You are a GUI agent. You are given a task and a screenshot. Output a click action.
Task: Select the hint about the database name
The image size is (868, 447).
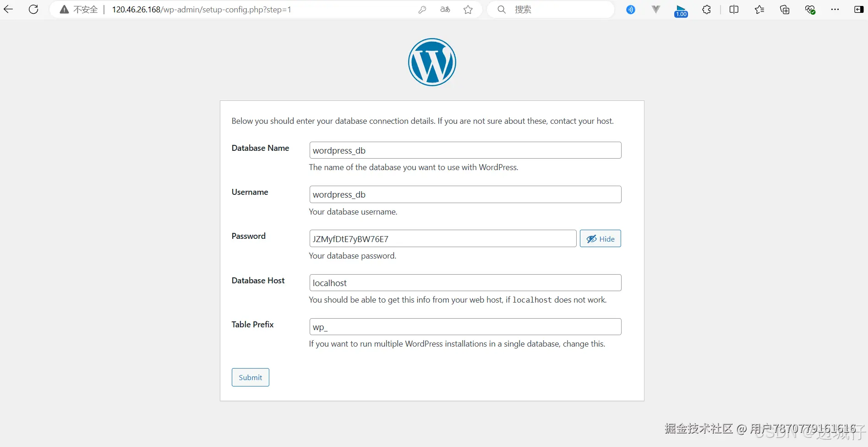[414, 167]
